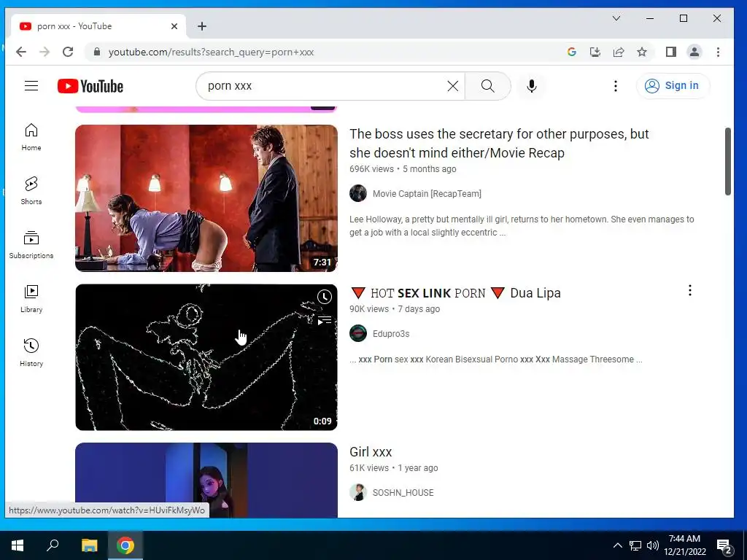Open Home in the sidebar

pyautogui.click(x=31, y=137)
